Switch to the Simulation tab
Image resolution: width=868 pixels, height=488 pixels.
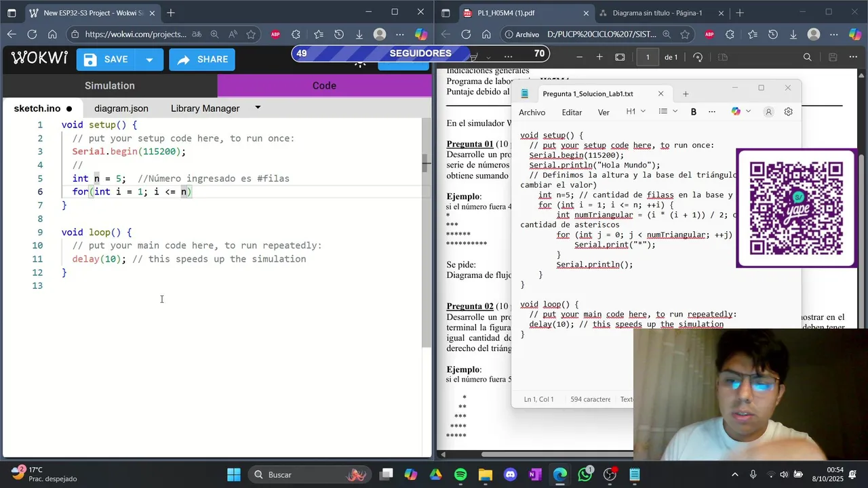pyautogui.click(x=110, y=85)
